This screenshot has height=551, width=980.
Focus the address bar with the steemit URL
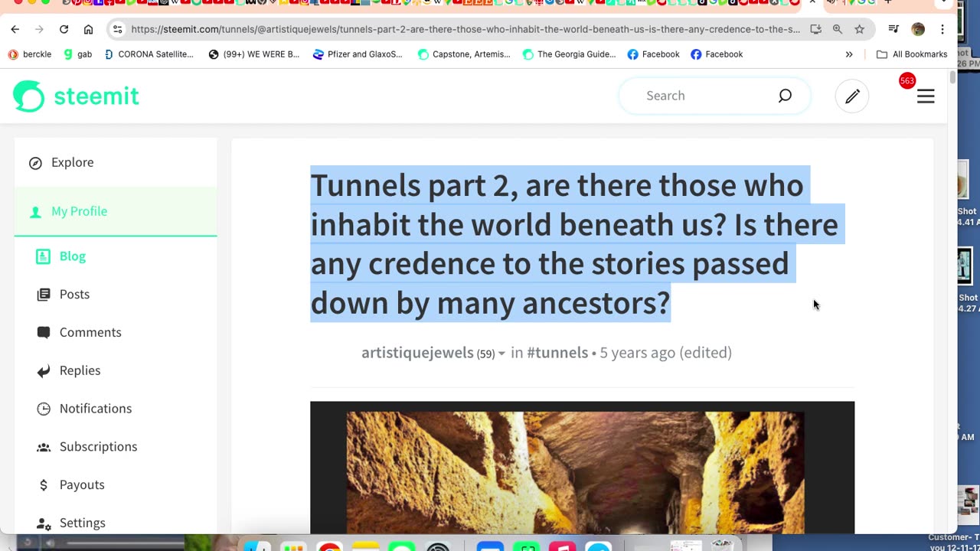pos(465,29)
